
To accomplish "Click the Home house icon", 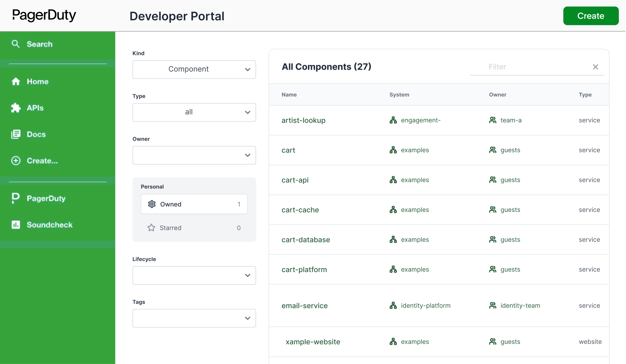I will [x=16, y=81].
